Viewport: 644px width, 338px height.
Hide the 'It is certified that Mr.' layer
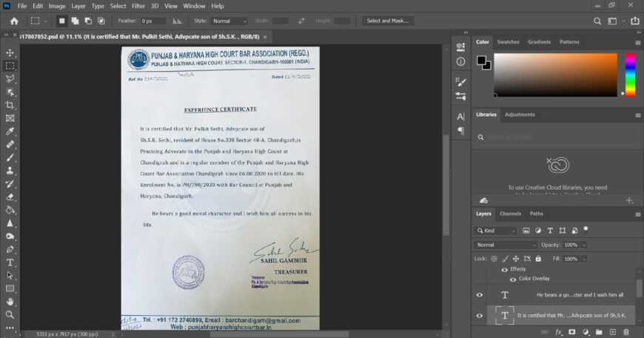tap(480, 316)
